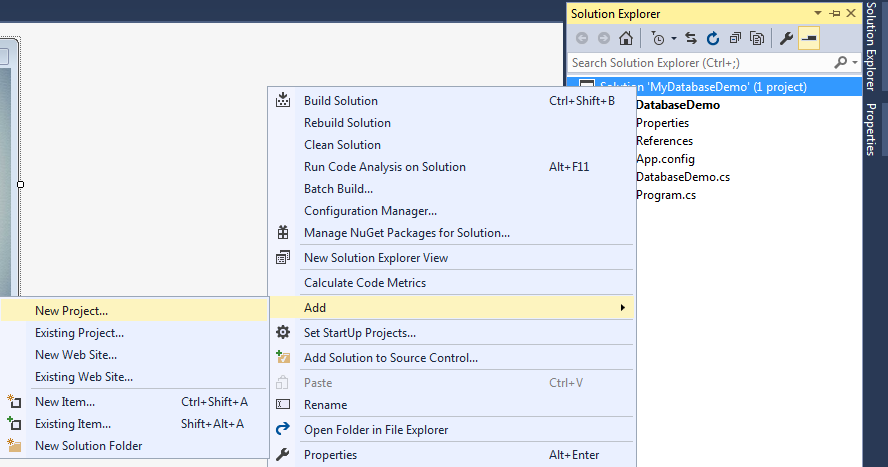
Task: Open the Pending Changes Filter dropdown arrow
Action: pos(674,39)
